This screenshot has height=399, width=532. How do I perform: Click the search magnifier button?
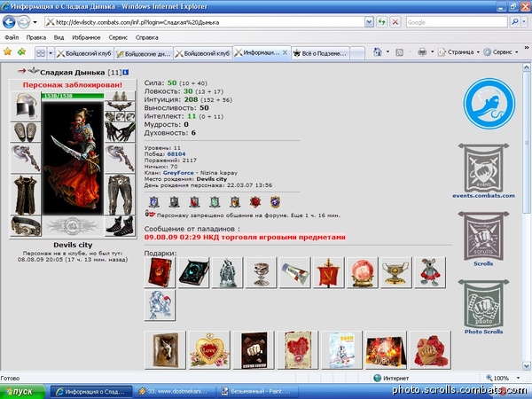514,22
